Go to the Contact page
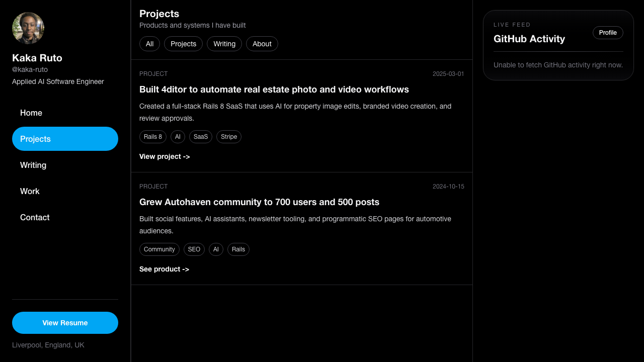This screenshot has height=362, width=644. pos(35,217)
